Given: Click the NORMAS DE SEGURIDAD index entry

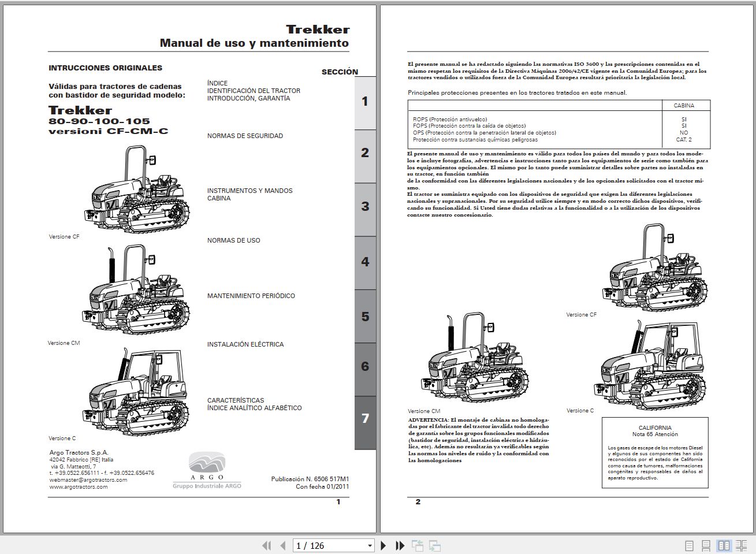Looking at the screenshot, I should click(245, 136).
